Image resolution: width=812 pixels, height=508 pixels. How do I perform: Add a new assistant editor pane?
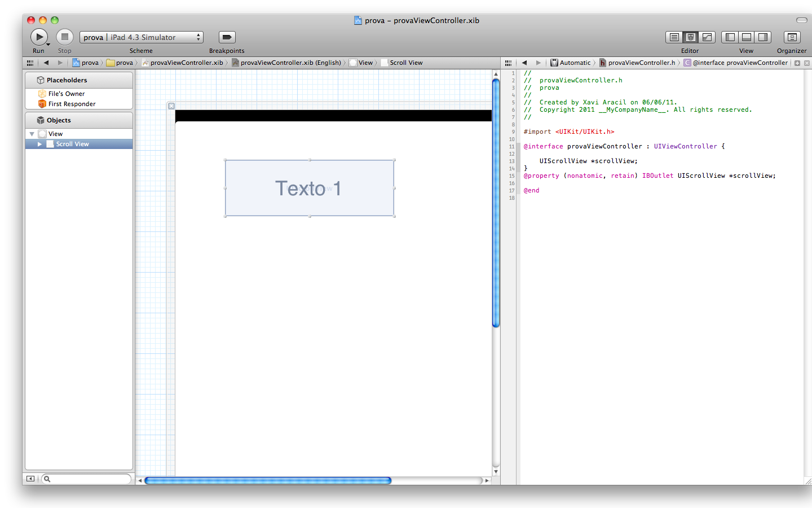[x=797, y=63]
